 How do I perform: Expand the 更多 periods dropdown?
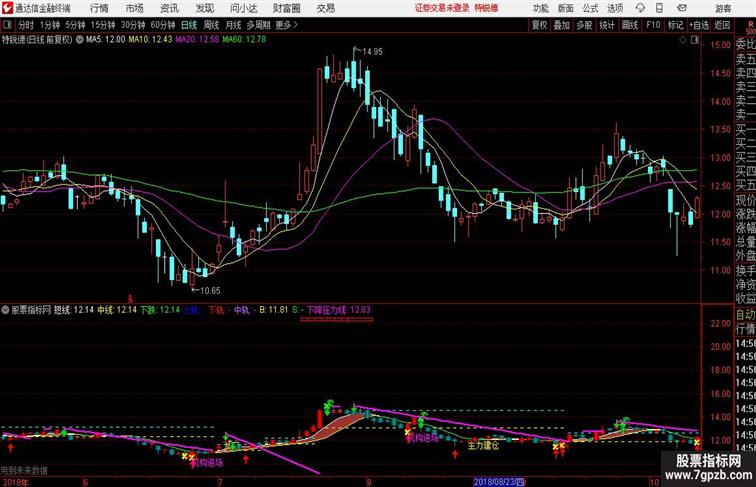click(x=286, y=25)
